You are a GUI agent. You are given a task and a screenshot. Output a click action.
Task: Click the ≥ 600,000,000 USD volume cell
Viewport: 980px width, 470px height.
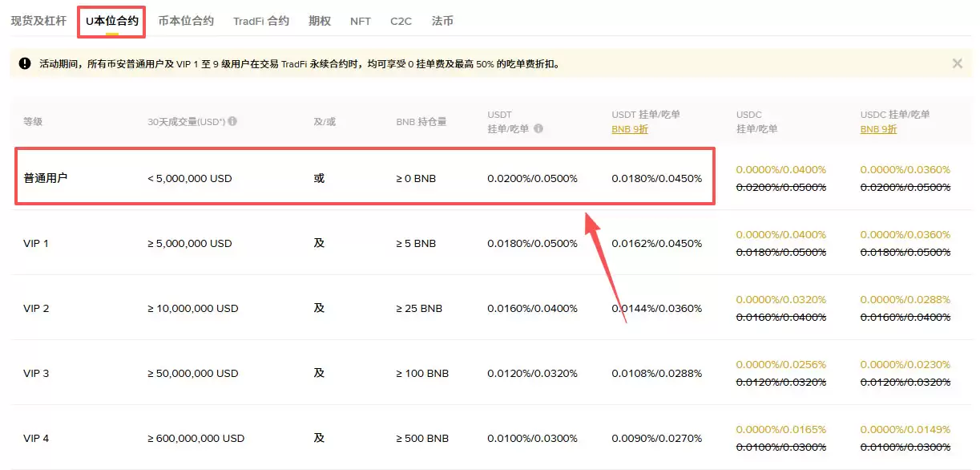[196, 438]
